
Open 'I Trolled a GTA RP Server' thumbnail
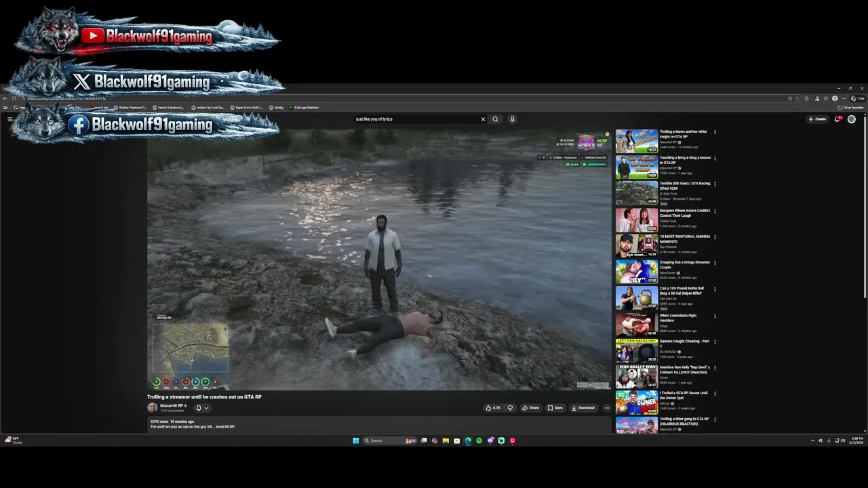coord(636,403)
